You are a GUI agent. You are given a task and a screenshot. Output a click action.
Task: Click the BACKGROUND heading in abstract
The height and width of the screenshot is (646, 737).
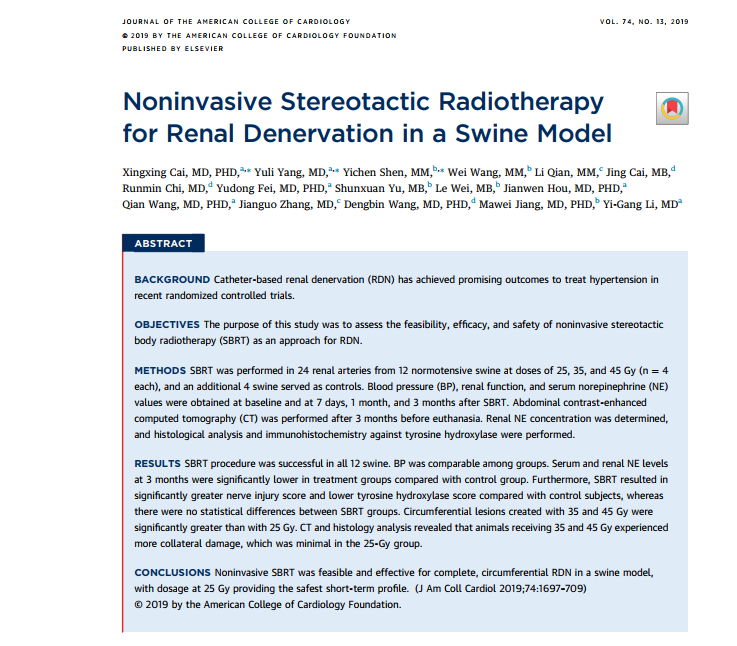click(x=172, y=279)
